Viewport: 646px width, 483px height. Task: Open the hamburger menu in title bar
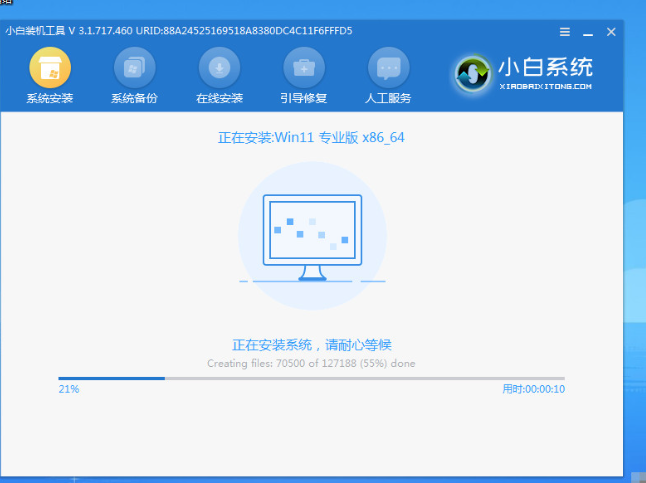565,32
